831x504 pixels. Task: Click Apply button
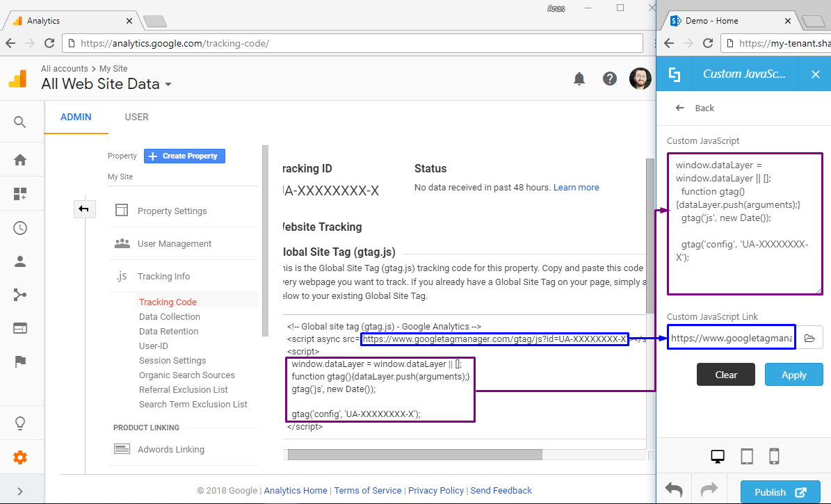[793, 375]
